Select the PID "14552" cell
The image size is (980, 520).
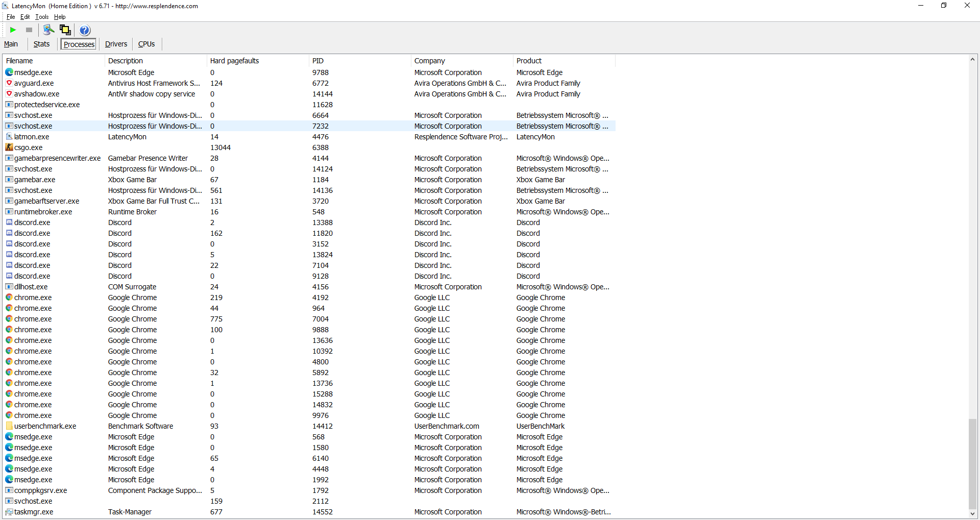tap(323, 512)
